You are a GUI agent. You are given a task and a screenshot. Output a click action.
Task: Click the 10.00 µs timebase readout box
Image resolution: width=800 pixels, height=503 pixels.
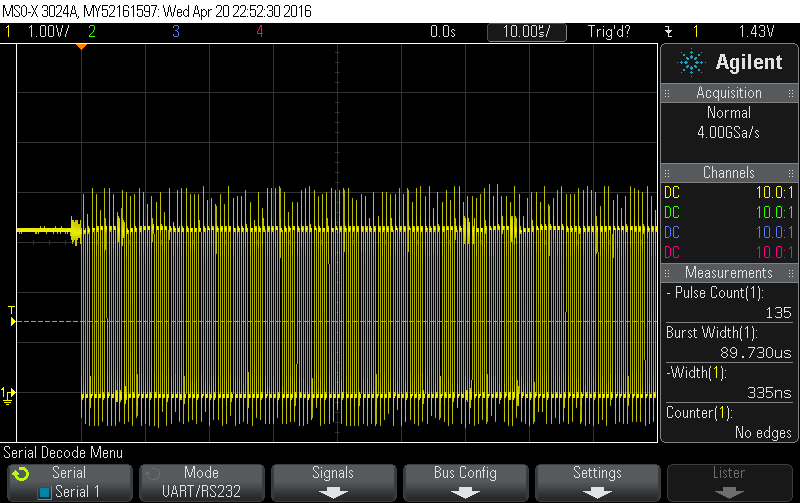(527, 32)
